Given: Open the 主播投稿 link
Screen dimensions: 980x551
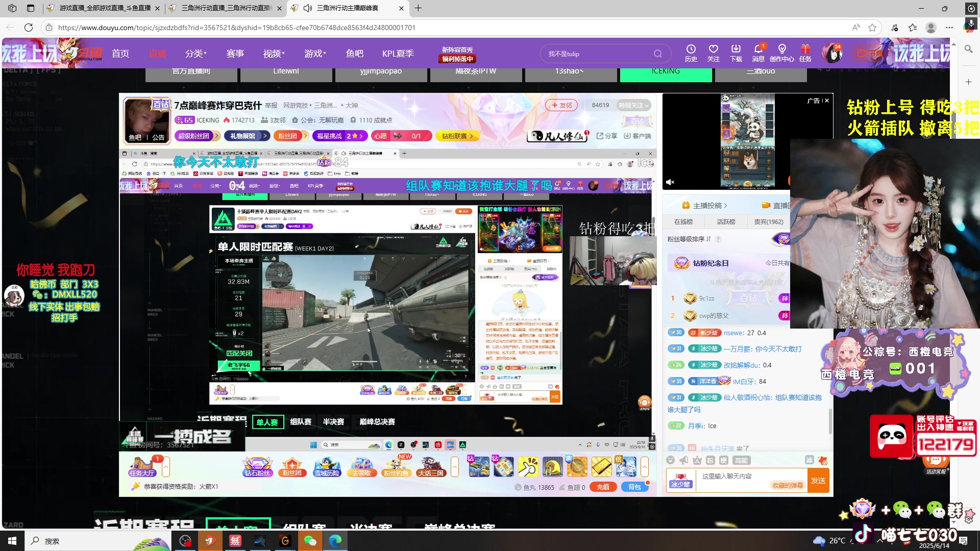Looking at the screenshot, I should (x=704, y=206).
